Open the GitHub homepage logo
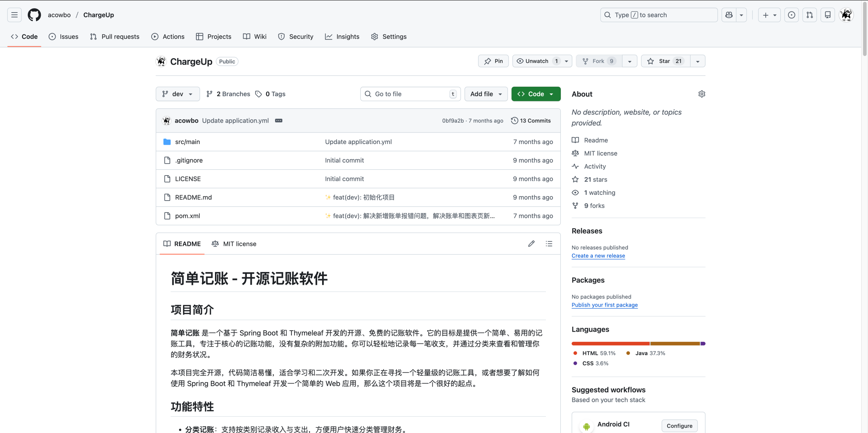Viewport: 868px width, 433px height. pyautogui.click(x=34, y=15)
